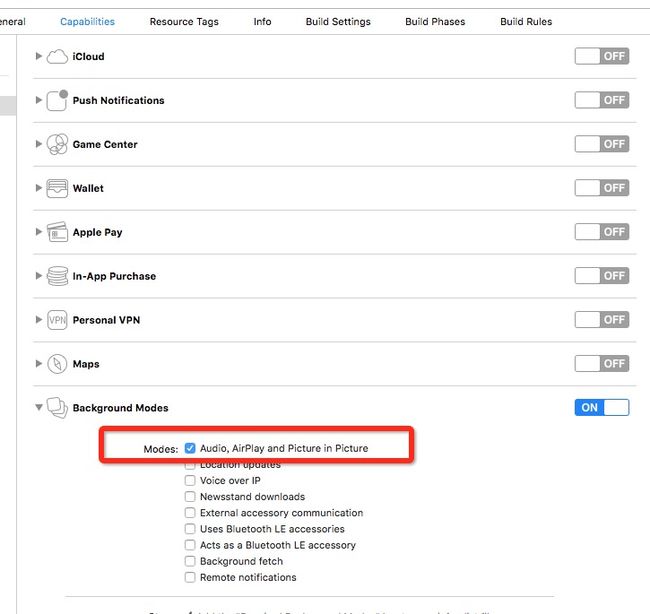650x614 pixels.
Task: Click the In-App Purchase label
Action: point(114,276)
